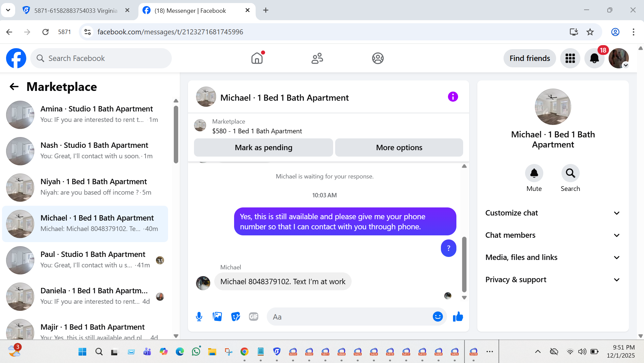Click Find friends button

point(530,58)
